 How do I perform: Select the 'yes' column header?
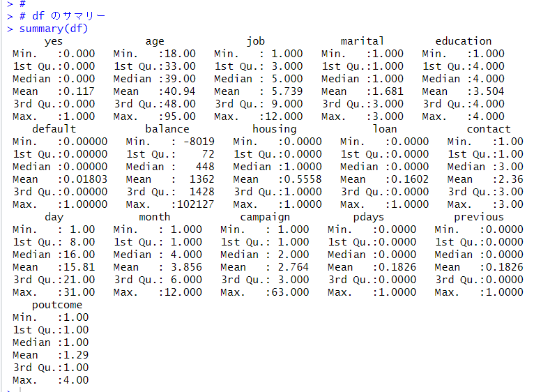(x=54, y=42)
